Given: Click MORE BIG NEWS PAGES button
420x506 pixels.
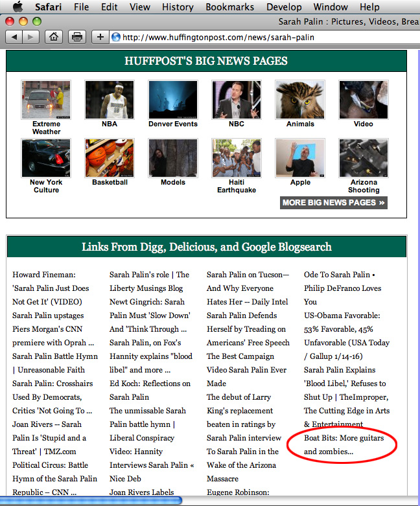Looking at the screenshot, I should 334,203.
